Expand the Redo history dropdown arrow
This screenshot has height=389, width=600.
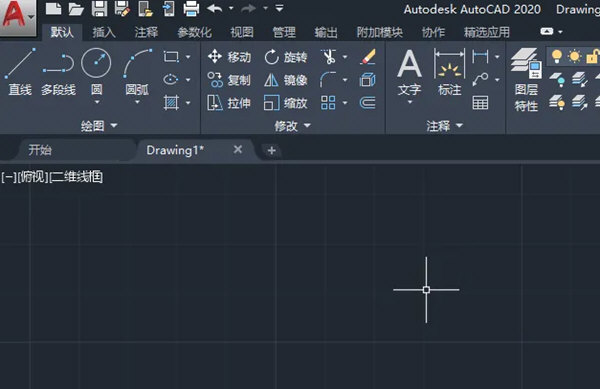[265, 8]
